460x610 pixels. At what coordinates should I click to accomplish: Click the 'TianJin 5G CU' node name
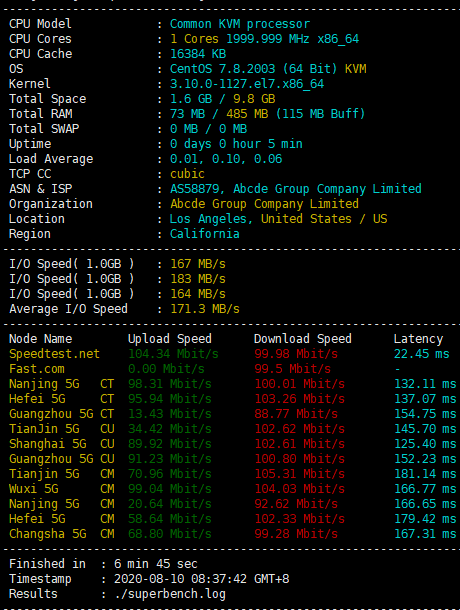(x=61, y=429)
